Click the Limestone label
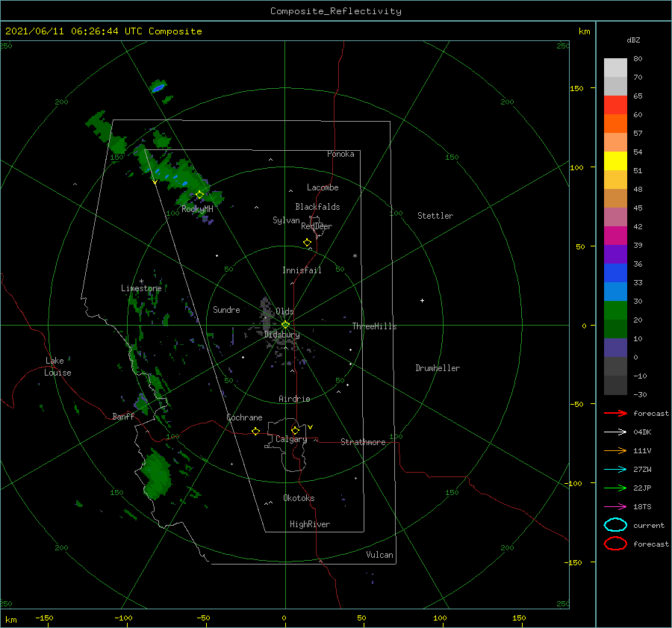Image resolution: width=672 pixels, height=628 pixels. pos(141,288)
